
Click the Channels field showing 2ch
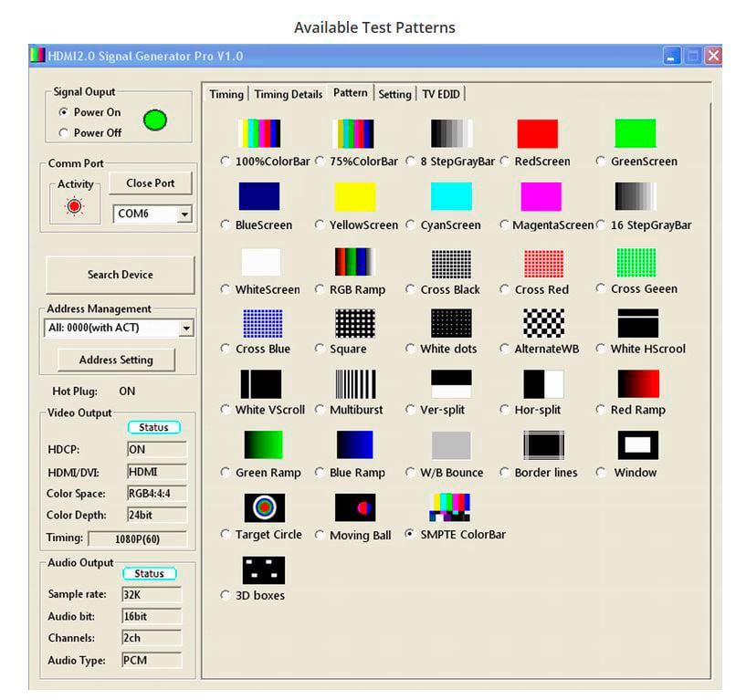[152, 638]
